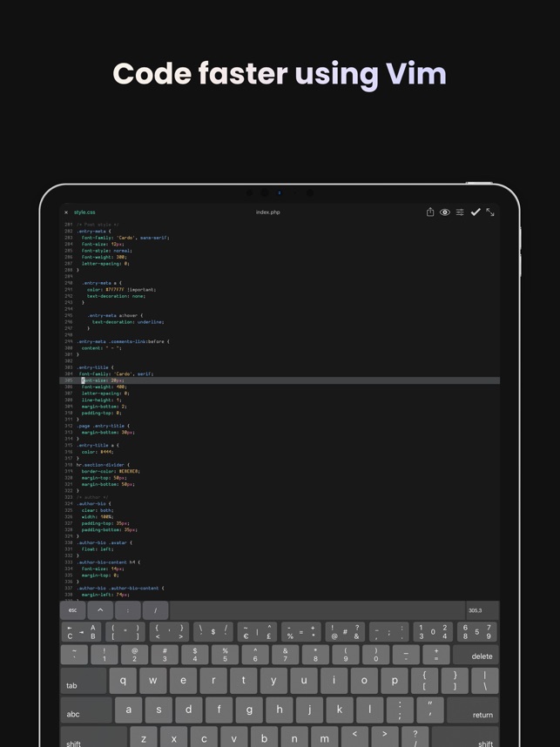Screen dimensions: 560x747
Task: Open editor settings sliders icon
Action: (x=460, y=212)
